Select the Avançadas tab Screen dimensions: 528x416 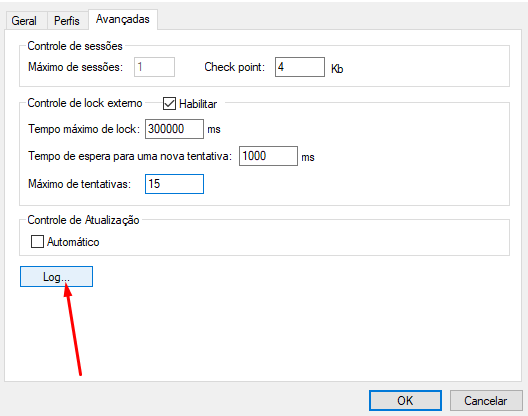coord(123,19)
